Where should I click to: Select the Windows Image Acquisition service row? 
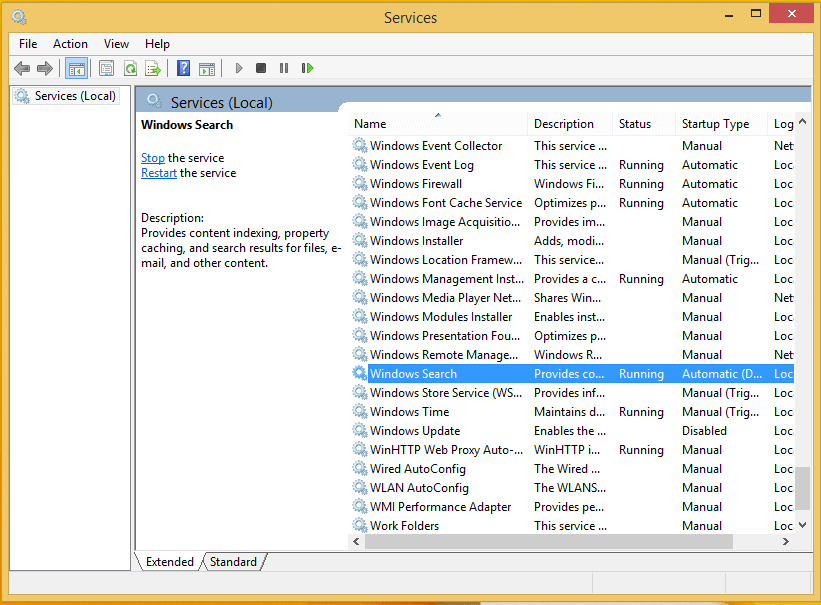(572, 222)
